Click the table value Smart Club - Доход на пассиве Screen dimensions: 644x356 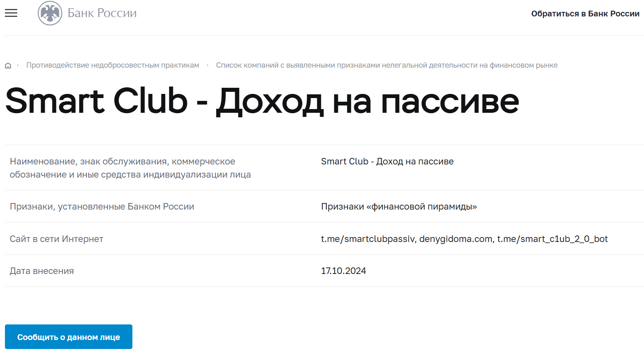387,162
